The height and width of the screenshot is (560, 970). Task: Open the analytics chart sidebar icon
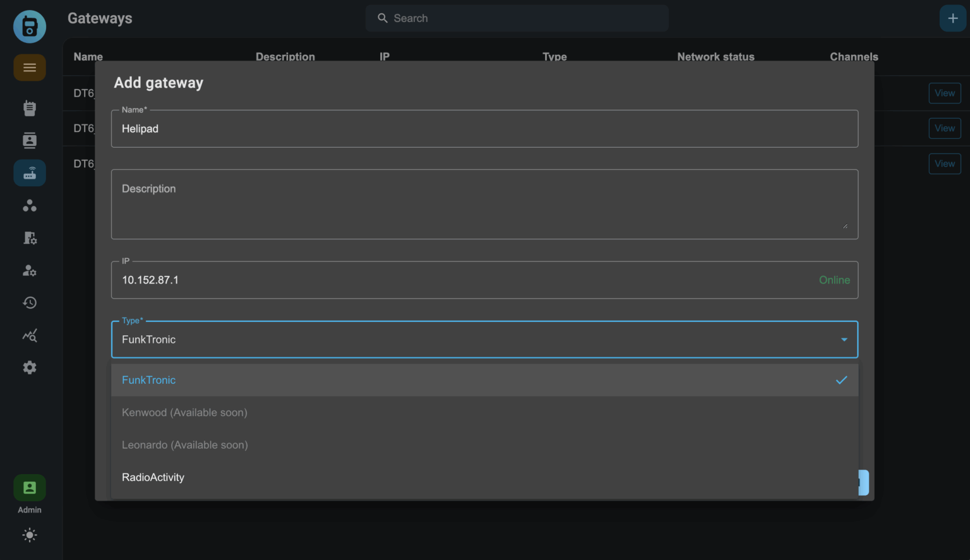pos(30,335)
